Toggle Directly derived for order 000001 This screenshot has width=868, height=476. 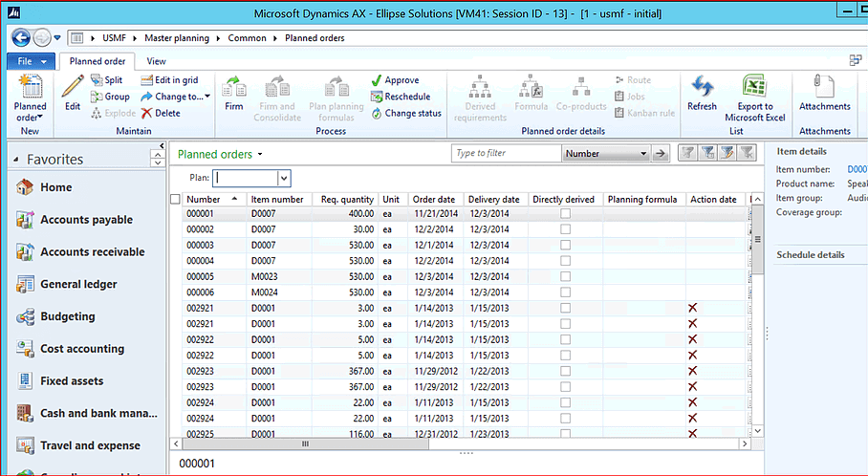click(x=565, y=214)
